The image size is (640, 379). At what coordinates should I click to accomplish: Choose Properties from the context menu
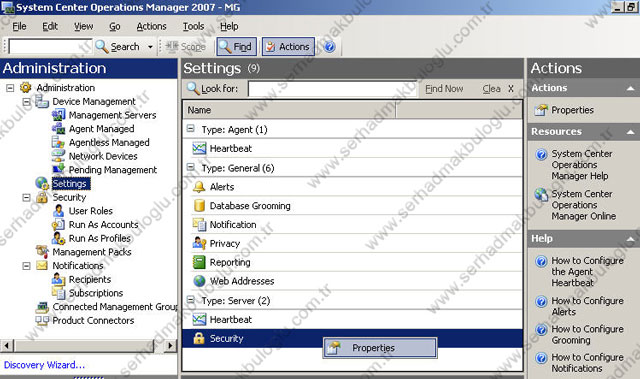pyautogui.click(x=380, y=348)
